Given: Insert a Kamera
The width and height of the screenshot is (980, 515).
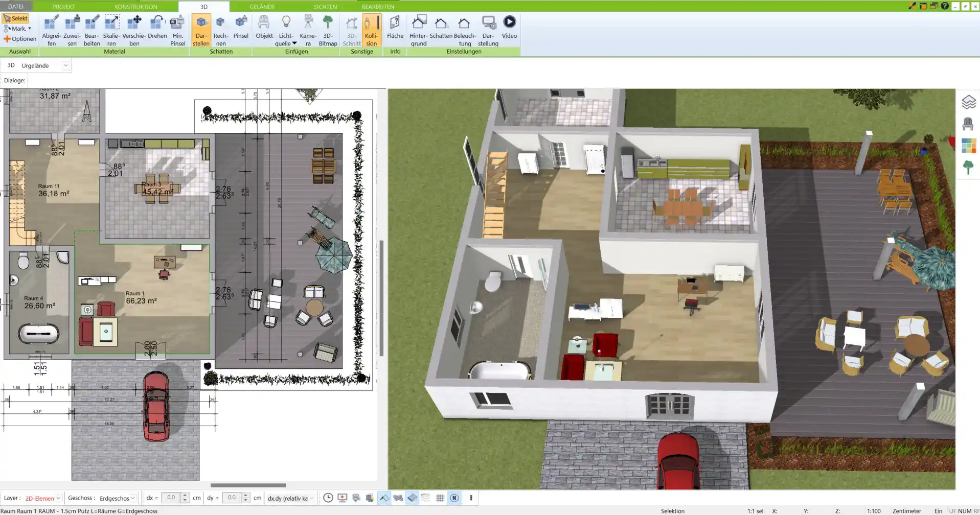Looking at the screenshot, I should [308, 31].
